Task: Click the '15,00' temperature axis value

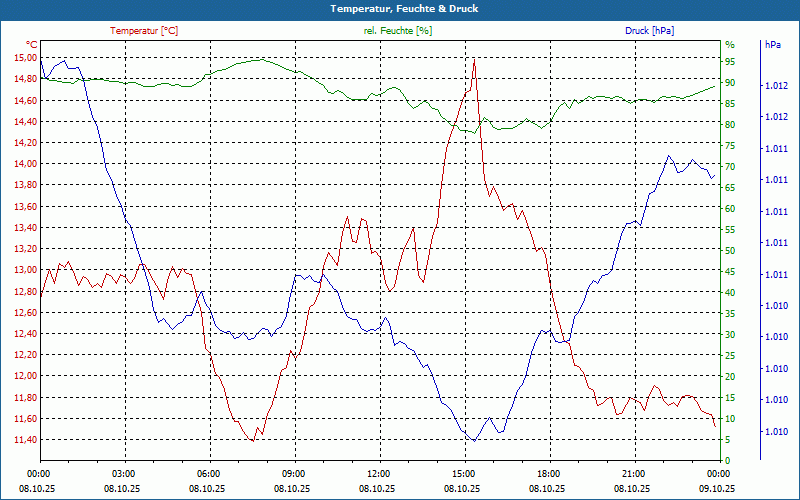Action: (x=26, y=58)
